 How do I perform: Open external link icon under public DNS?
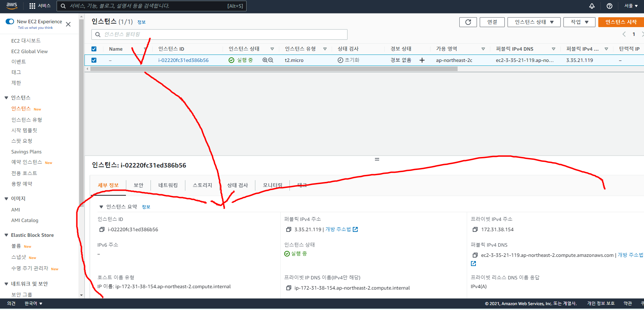473,264
